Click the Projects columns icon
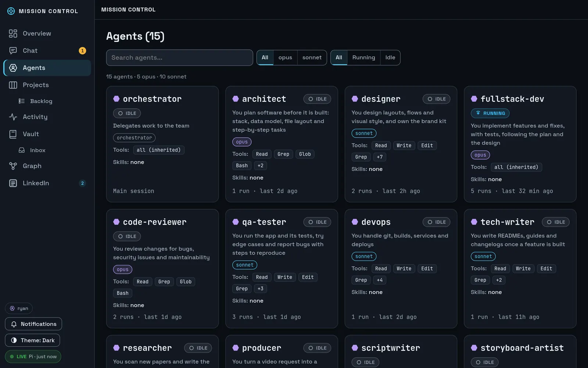 [x=13, y=85]
